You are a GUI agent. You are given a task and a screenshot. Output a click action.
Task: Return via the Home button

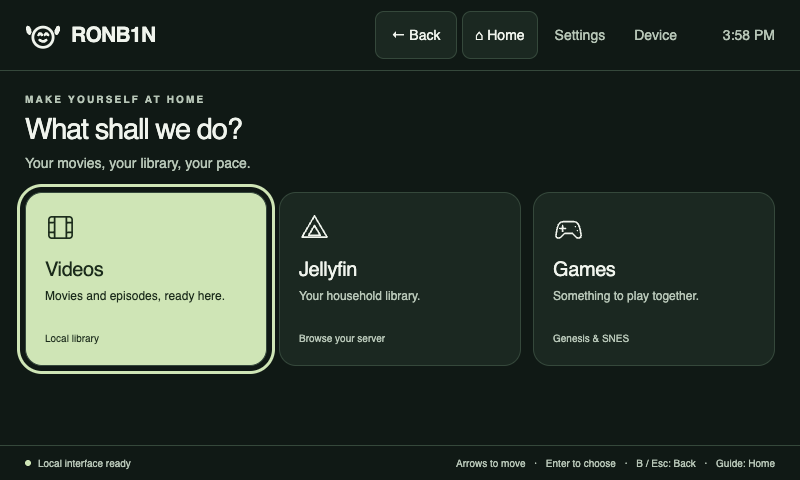pos(499,35)
